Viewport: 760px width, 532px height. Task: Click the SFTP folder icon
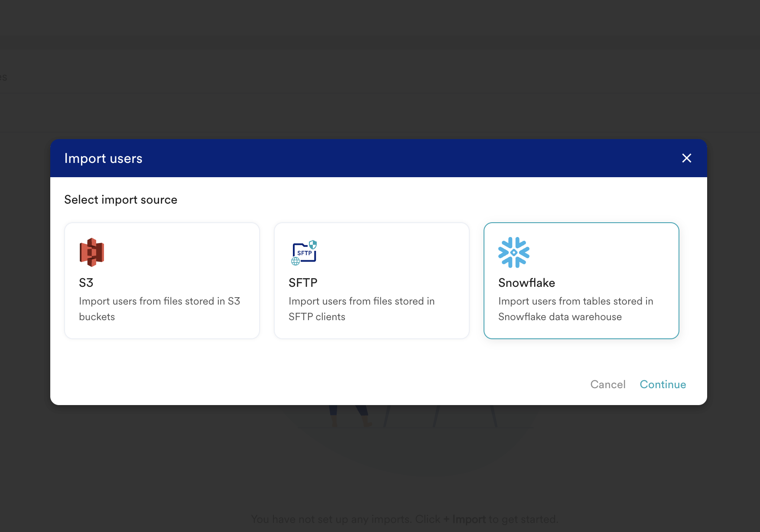point(304,253)
